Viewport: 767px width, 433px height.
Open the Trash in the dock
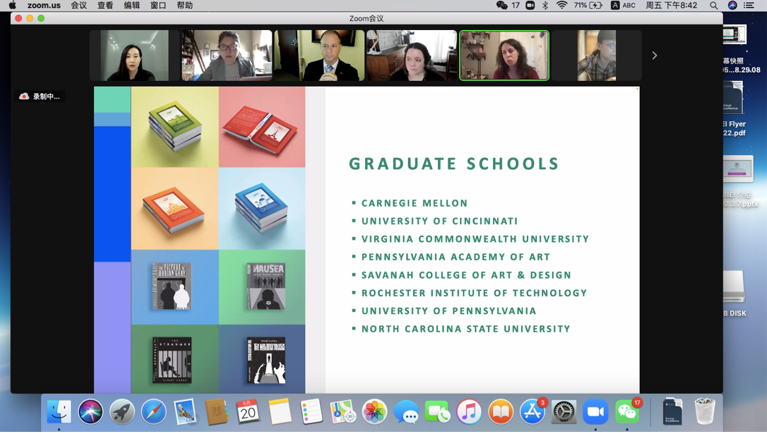pyautogui.click(x=704, y=411)
